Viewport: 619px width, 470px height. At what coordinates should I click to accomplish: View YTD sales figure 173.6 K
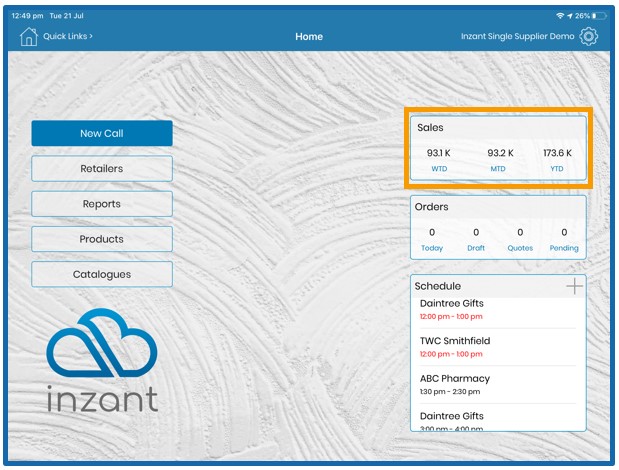coord(557,153)
